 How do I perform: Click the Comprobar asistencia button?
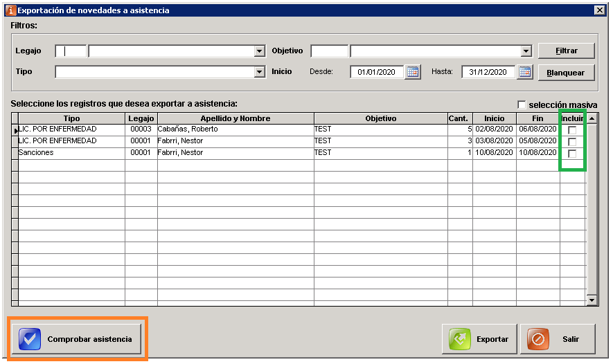[76, 339]
